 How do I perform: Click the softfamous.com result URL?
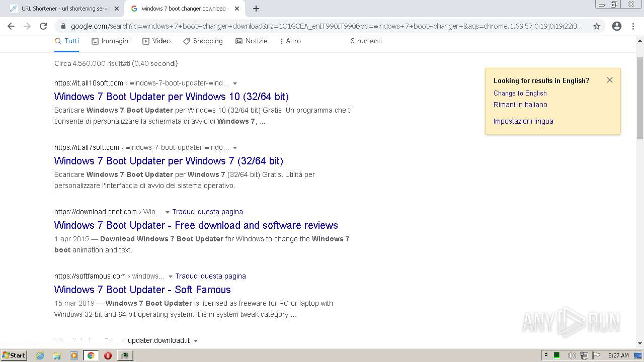(90, 276)
